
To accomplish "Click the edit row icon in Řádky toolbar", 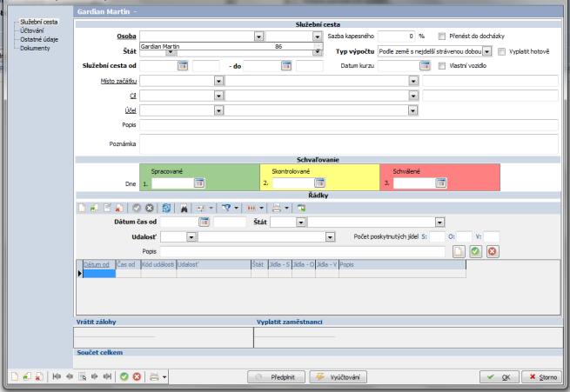I will tap(107, 208).
